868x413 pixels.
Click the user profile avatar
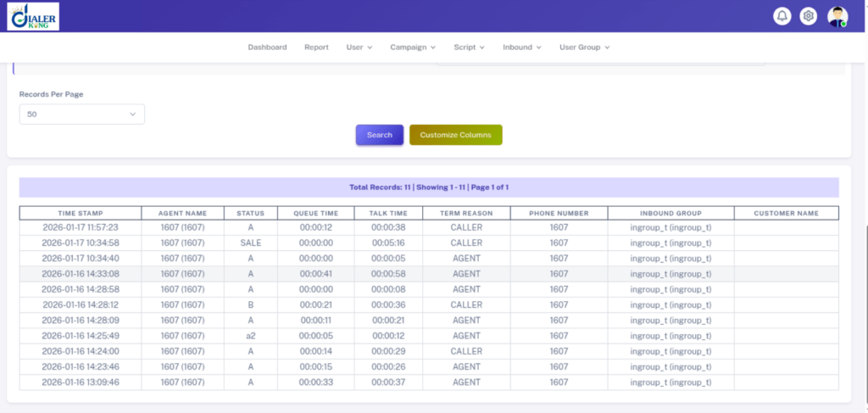click(x=837, y=17)
